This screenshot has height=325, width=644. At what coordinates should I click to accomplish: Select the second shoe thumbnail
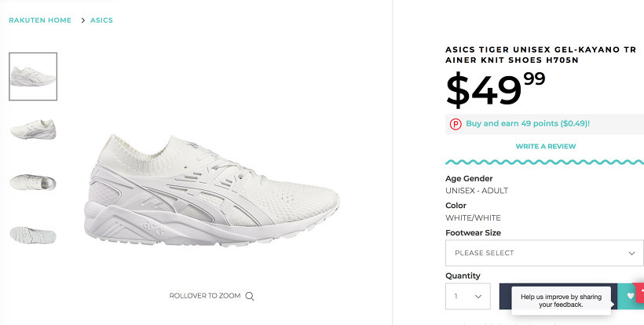(x=33, y=129)
